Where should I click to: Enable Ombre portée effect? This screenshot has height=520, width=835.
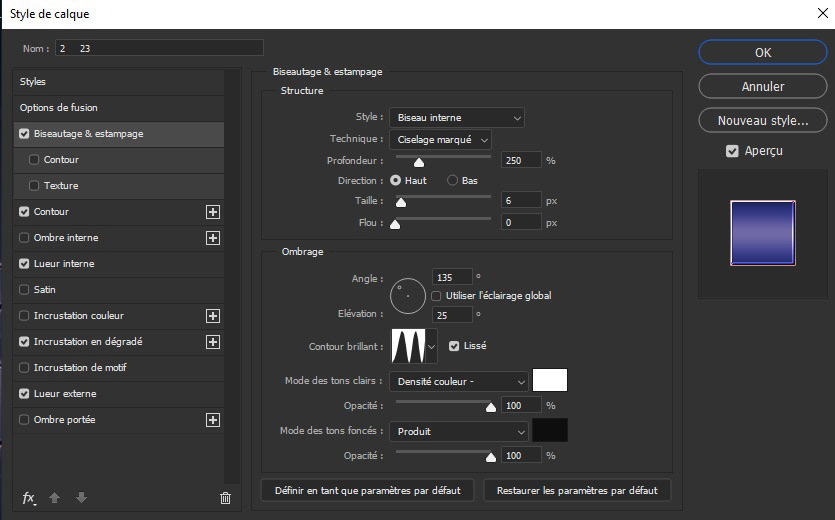(24, 420)
